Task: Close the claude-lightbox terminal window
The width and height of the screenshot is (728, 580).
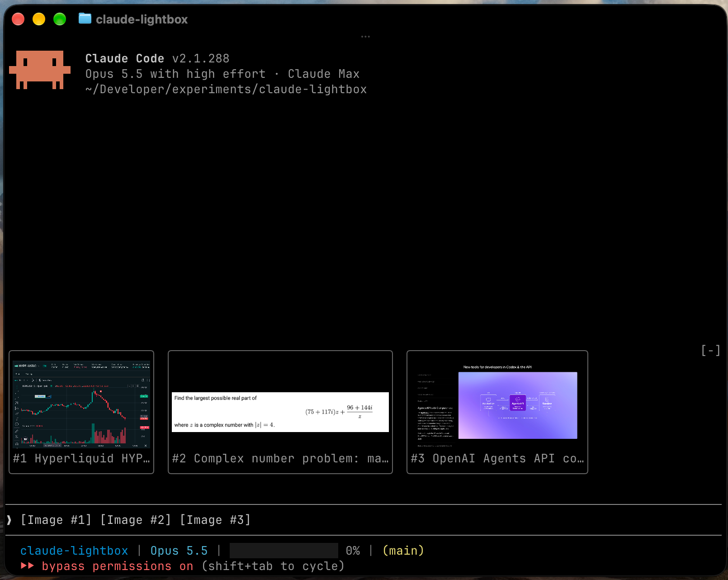Action: click(18, 19)
